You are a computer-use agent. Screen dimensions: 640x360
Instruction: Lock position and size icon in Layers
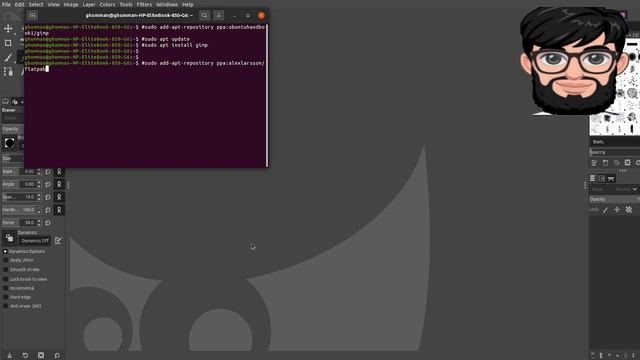pyautogui.click(x=617, y=210)
